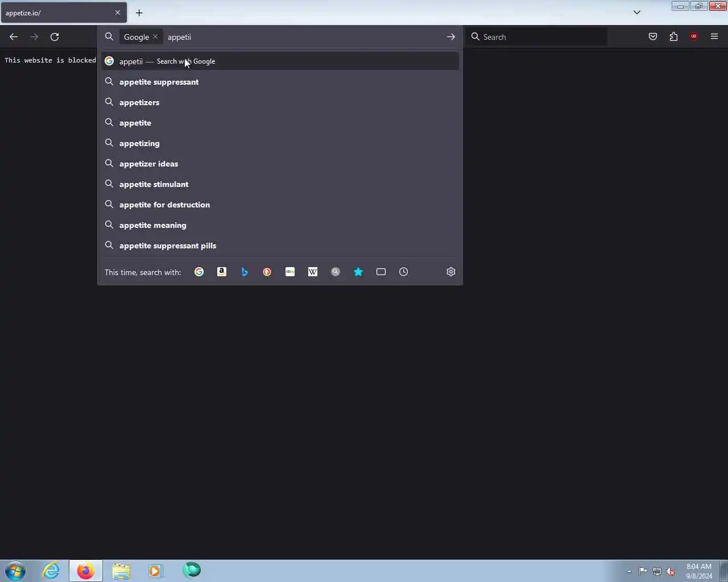
Task: Choose suggestion 'appetite for destruction'
Action: point(280,205)
